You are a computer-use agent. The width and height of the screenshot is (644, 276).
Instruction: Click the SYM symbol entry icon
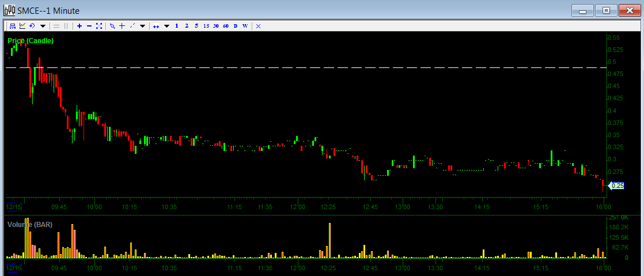[x=13, y=26]
